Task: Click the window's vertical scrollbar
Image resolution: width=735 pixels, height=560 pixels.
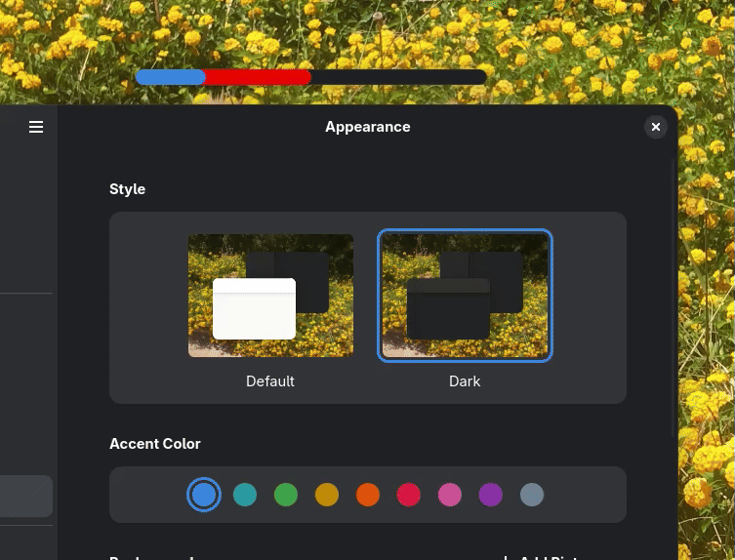Action: 674,299
